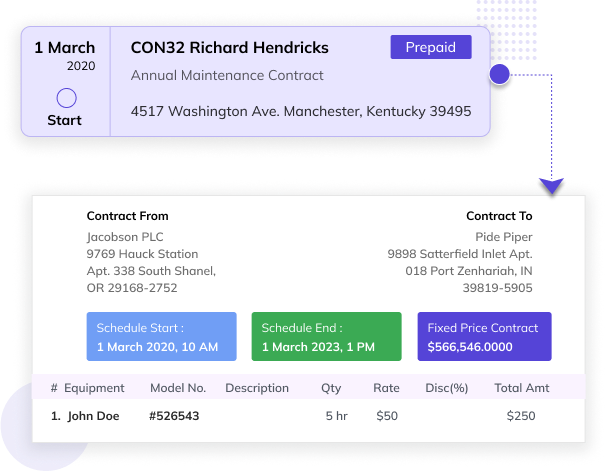Click the Fixed Price Contract box
Viewport: 606px width, 471px height.
pos(484,337)
